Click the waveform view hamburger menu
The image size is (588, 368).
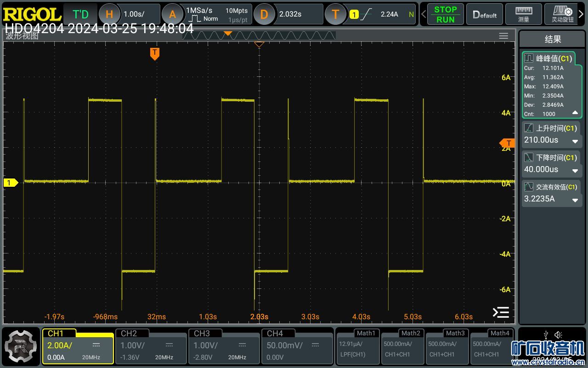[x=503, y=36]
